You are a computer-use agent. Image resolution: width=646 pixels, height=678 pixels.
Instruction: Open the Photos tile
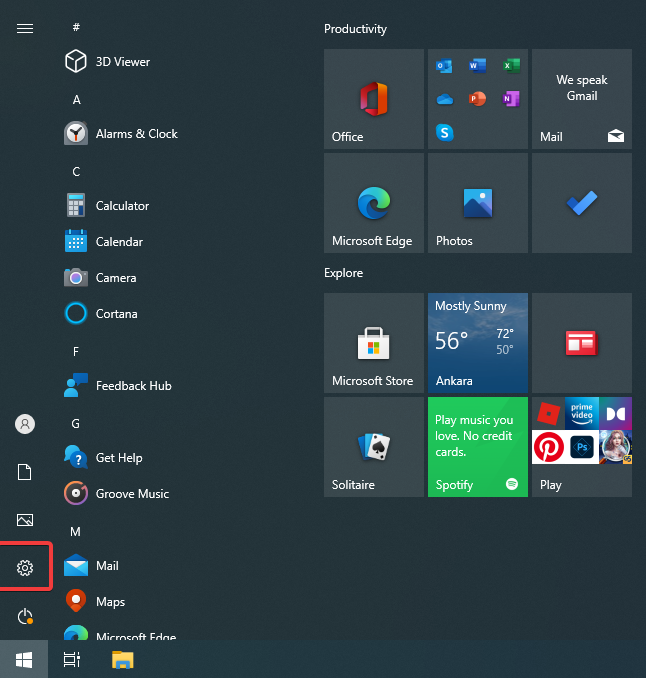(x=478, y=203)
